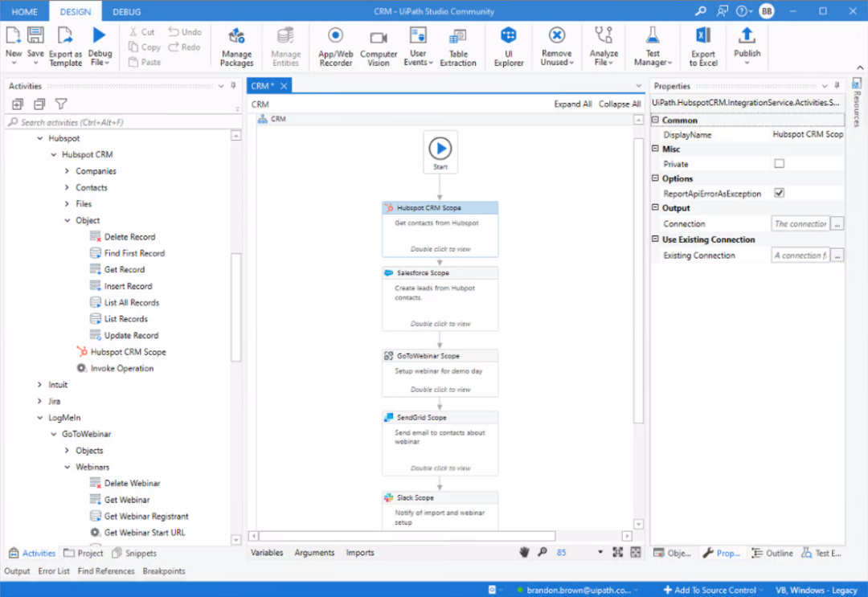868x597 pixels.
Task: Open Computer Vision tool
Action: [379, 47]
